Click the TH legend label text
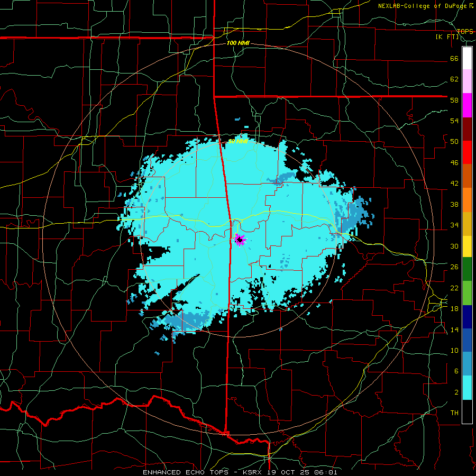476x476 pixels. pos(454,413)
